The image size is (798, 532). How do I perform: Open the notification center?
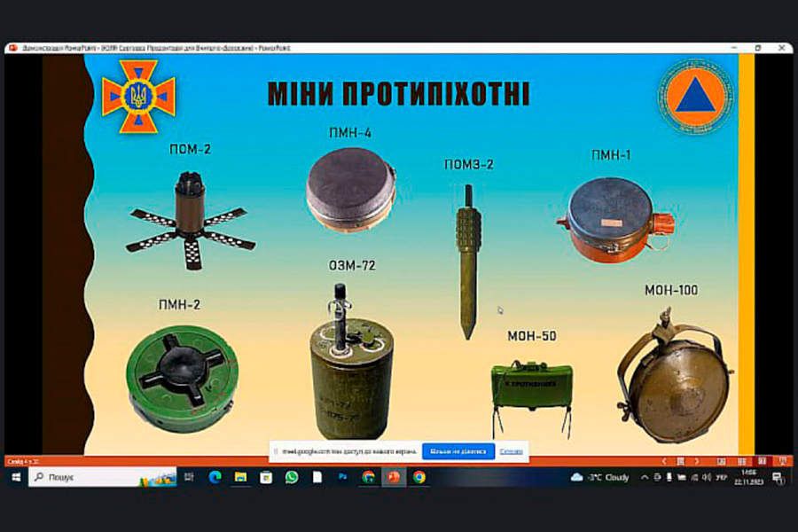click(778, 478)
